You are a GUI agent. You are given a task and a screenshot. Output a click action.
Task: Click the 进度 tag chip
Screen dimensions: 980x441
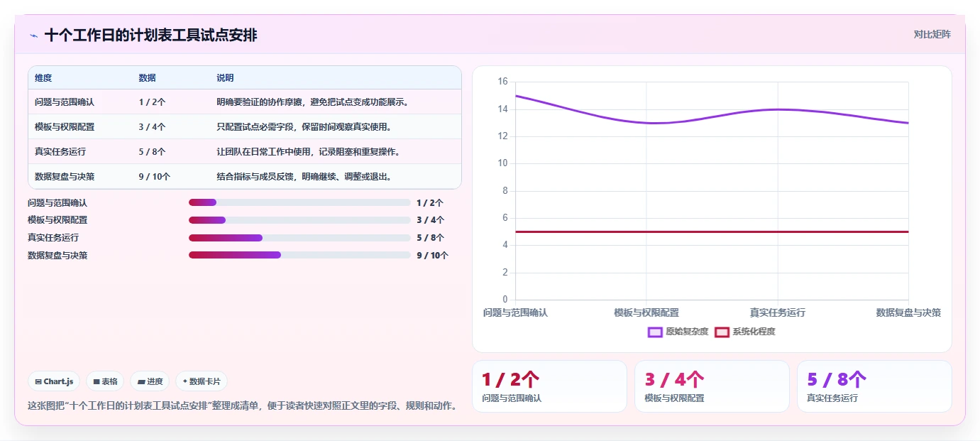click(150, 381)
